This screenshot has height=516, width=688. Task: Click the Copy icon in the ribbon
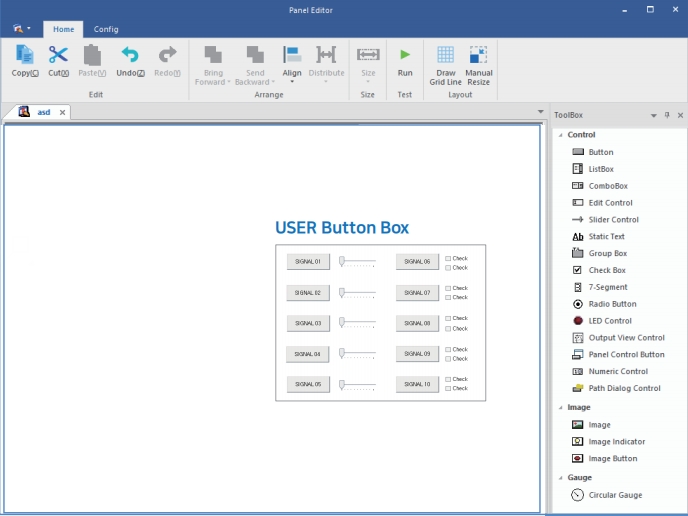[25, 55]
